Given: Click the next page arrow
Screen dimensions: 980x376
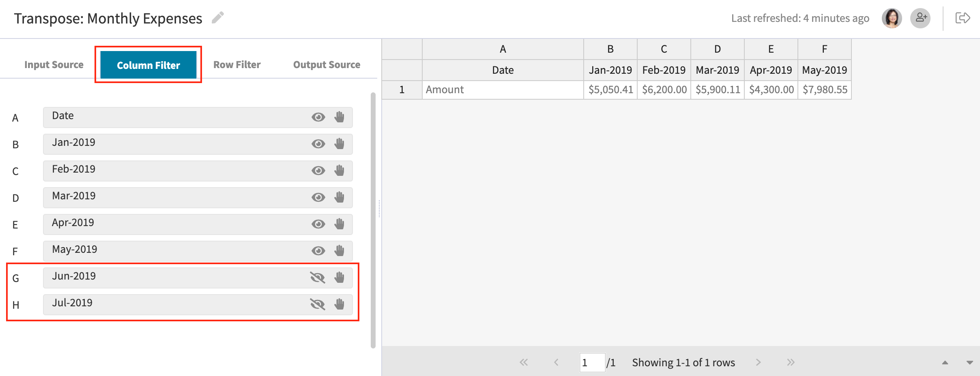Looking at the screenshot, I should click(x=759, y=362).
